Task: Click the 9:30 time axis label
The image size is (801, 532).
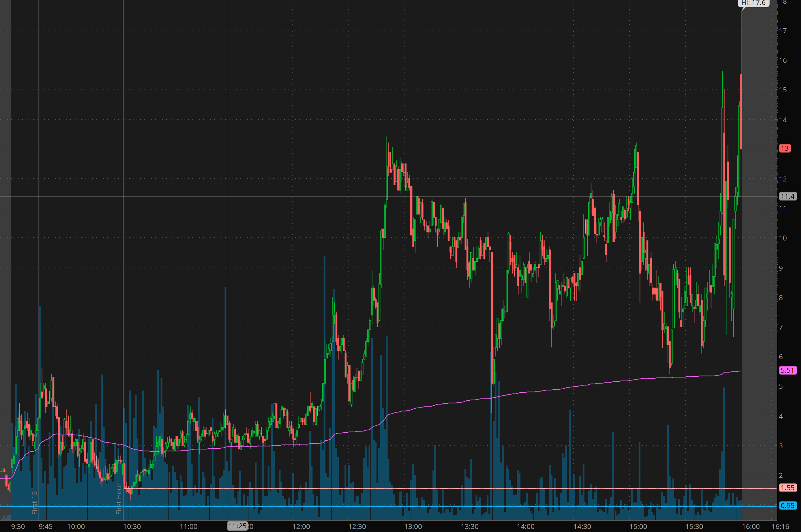Action: [x=18, y=526]
